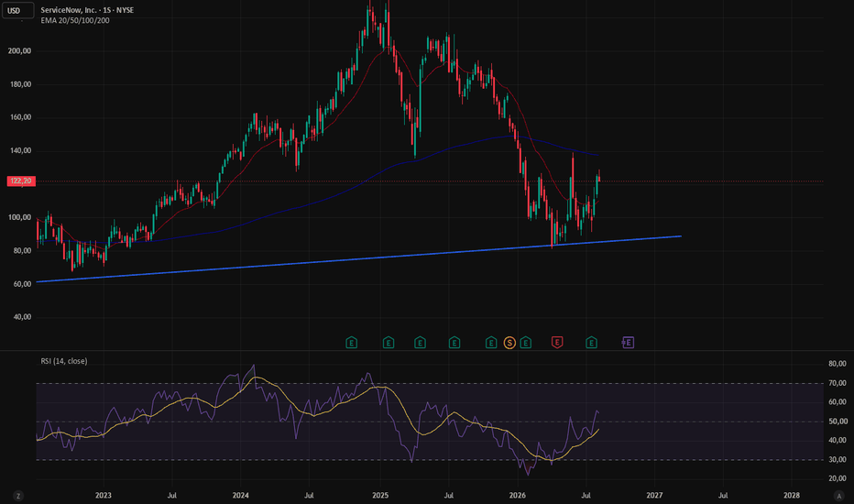Click the 2027 label on the time axis
Viewport: 854px width, 504px height.
pos(654,495)
